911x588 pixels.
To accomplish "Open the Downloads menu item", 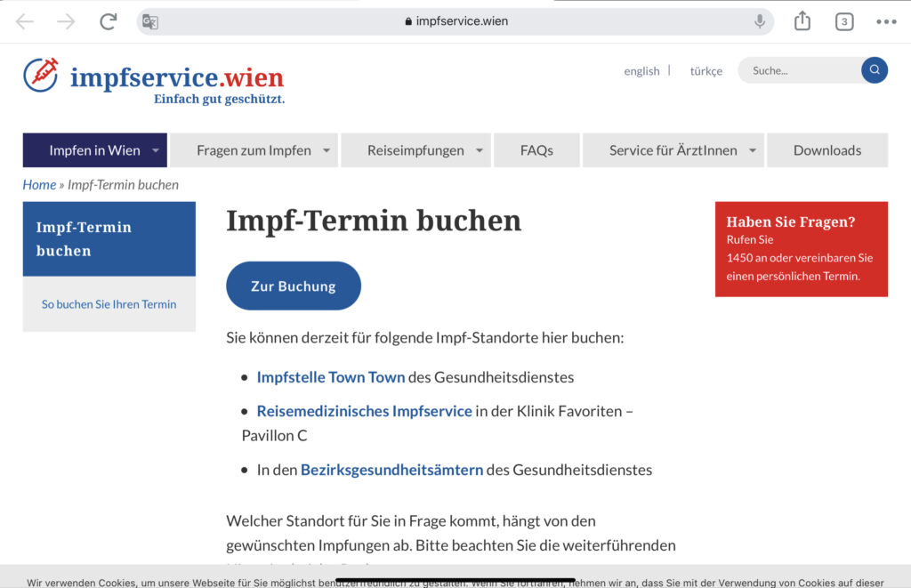I will coord(827,150).
